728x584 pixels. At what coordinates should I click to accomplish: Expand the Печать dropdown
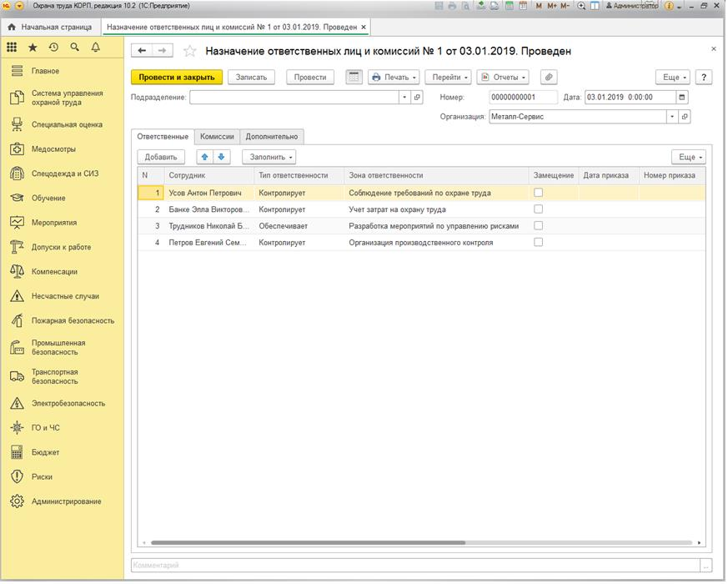coord(394,77)
